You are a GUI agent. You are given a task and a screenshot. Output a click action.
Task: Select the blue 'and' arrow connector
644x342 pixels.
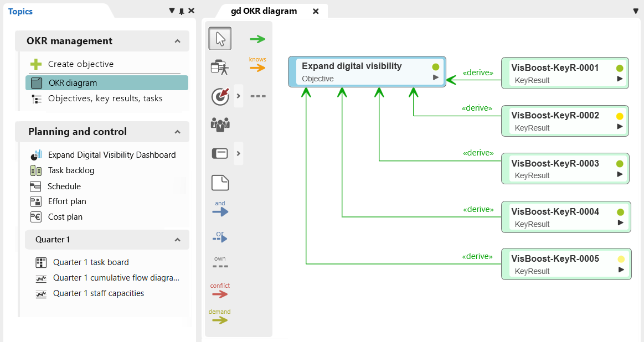[x=220, y=209]
